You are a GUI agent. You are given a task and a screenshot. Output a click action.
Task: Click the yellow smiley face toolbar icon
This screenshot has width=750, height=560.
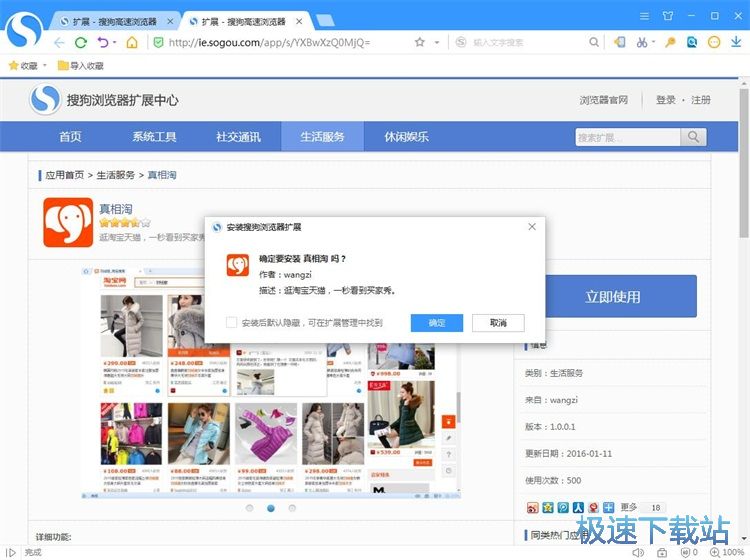[714, 42]
